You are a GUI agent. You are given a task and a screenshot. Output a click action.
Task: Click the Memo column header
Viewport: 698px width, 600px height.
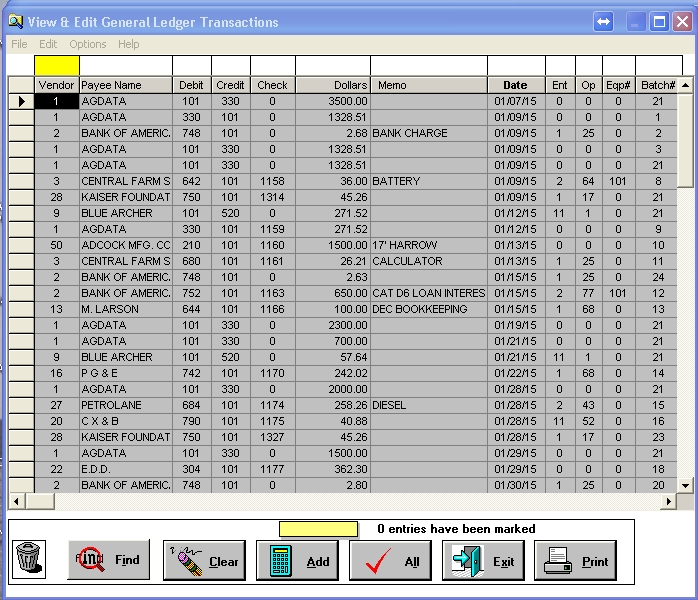(429, 85)
